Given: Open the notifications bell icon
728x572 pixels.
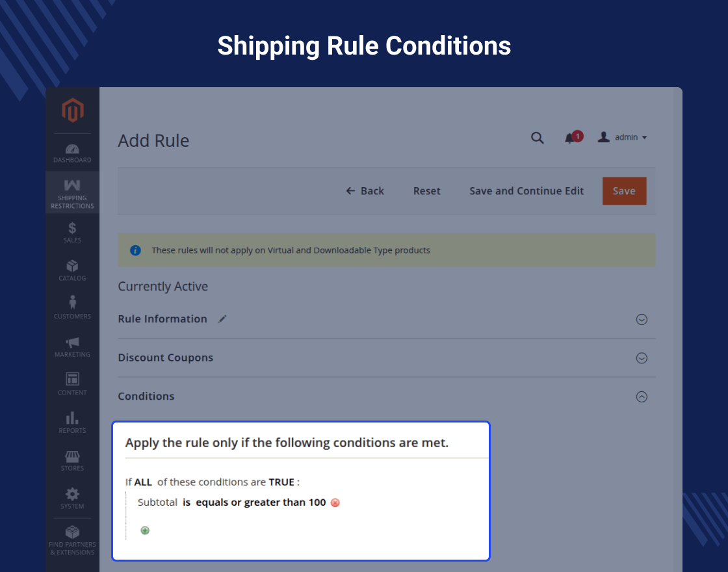Looking at the screenshot, I should [x=570, y=138].
